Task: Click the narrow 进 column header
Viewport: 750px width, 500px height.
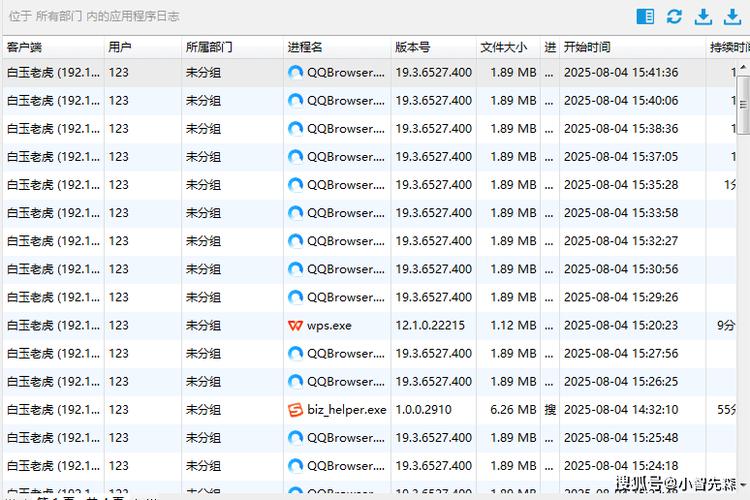Action: tap(550, 47)
